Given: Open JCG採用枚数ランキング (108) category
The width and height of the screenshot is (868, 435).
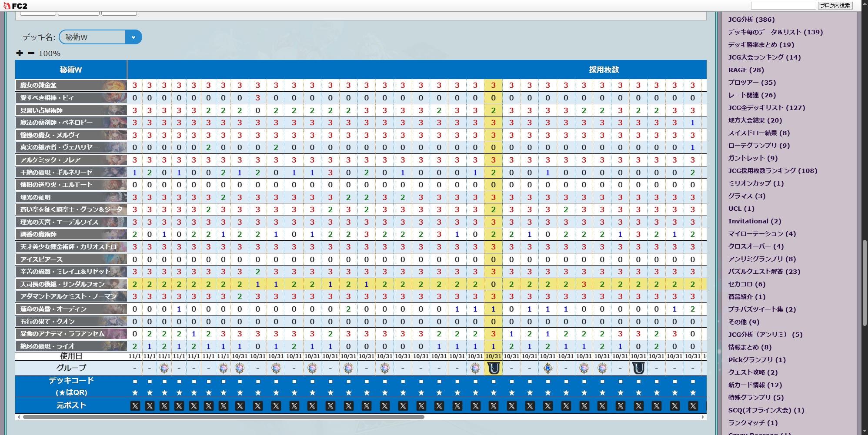Looking at the screenshot, I should point(773,171).
